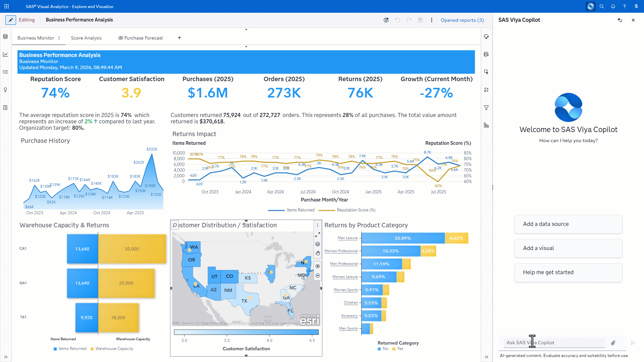
Task: Open the Data pane in left sidebar
Action: pos(5,37)
